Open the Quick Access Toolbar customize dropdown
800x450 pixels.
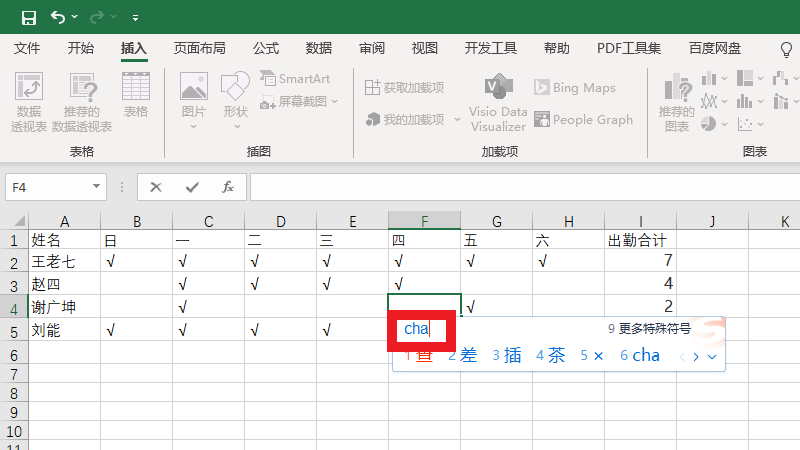pyautogui.click(x=135, y=18)
